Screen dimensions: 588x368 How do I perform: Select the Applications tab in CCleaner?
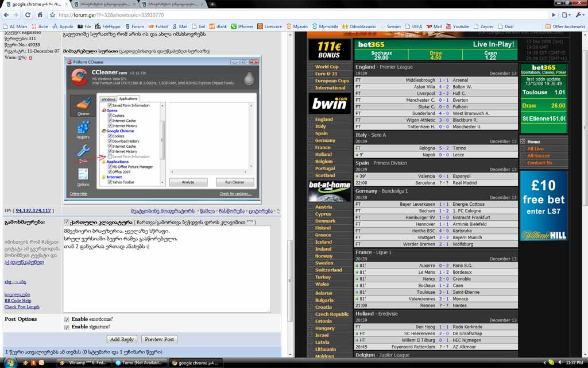click(128, 99)
